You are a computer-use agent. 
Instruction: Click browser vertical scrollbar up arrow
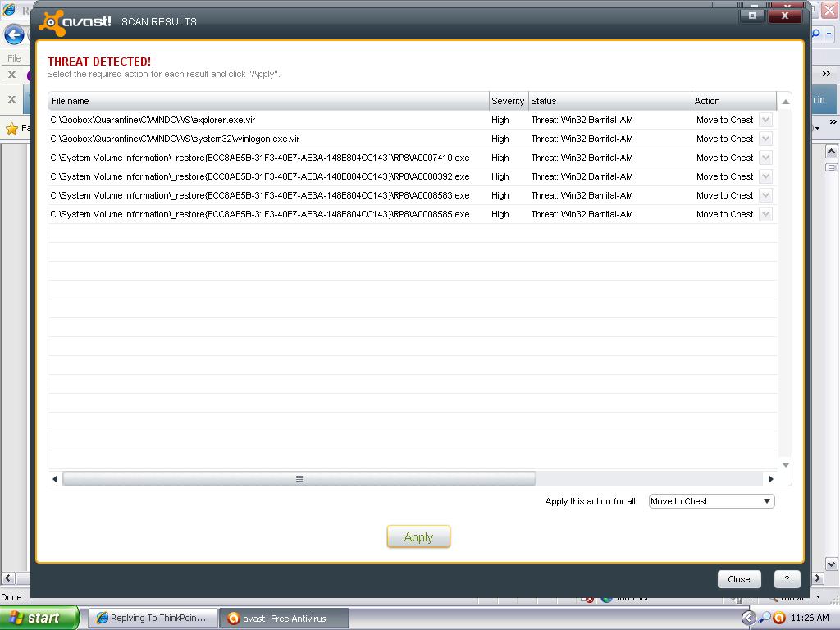(831, 152)
